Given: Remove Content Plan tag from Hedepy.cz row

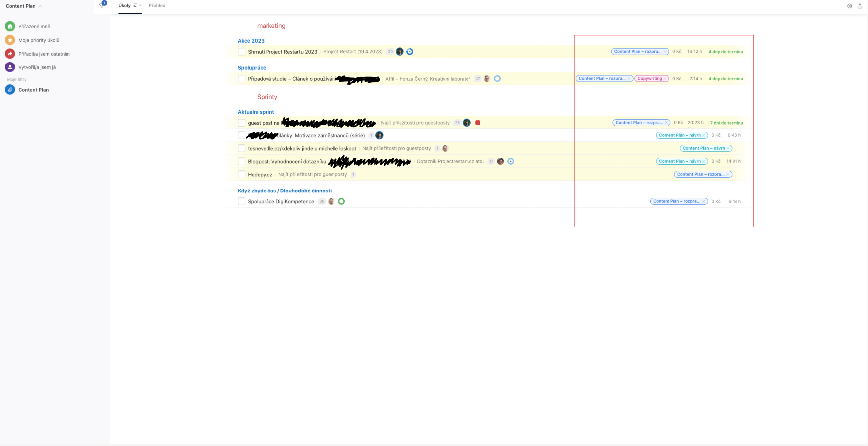Looking at the screenshot, I should 728,174.
